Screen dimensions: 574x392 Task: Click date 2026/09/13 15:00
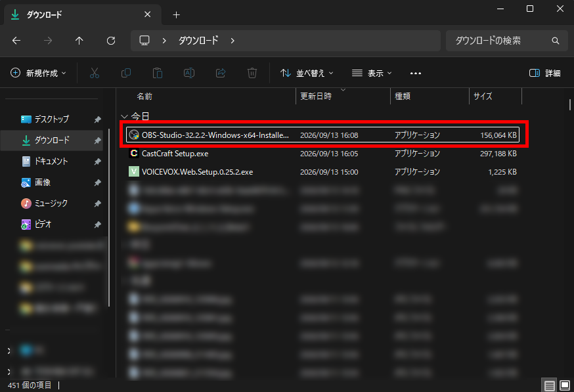pos(329,171)
